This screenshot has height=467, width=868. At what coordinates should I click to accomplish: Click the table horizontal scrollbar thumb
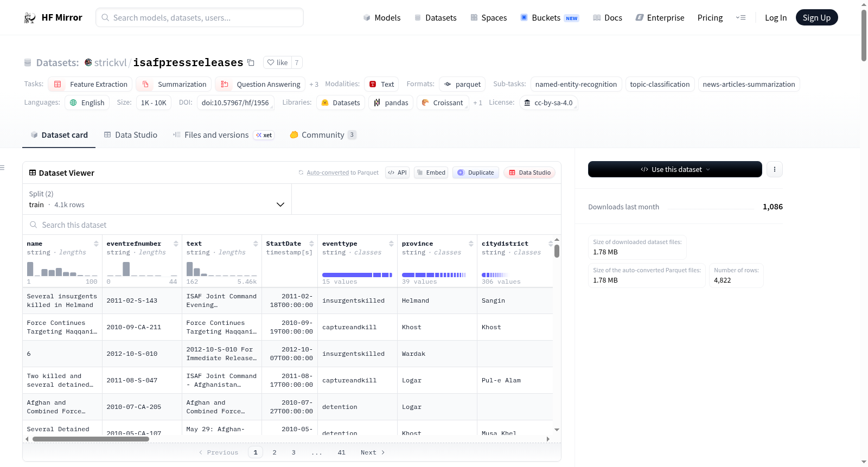tap(91, 439)
